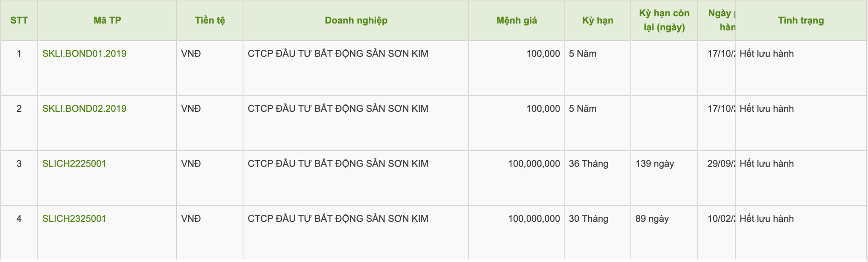The width and height of the screenshot is (868, 262).
Task: Select the 139 ngày remaining-term cell
Action: (x=655, y=163)
